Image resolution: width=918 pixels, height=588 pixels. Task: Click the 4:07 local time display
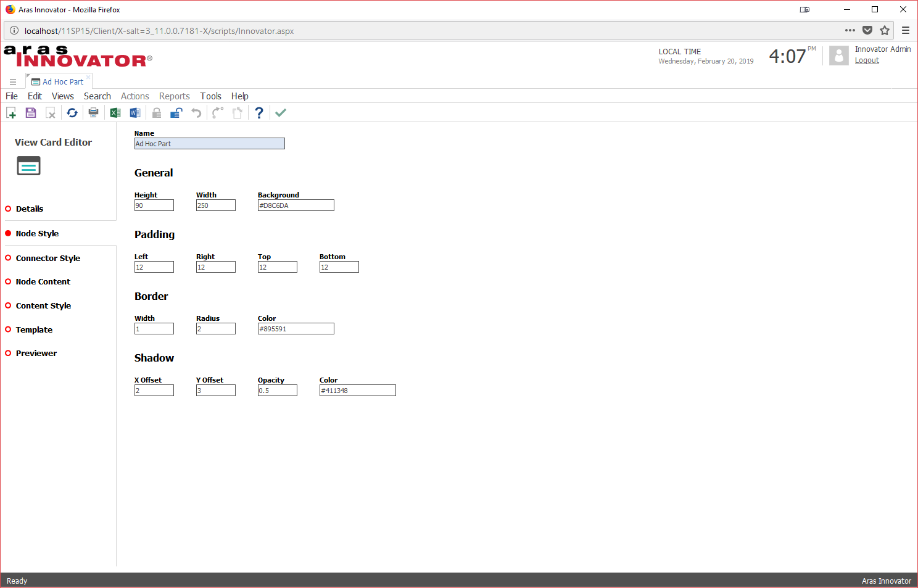click(787, 56)
